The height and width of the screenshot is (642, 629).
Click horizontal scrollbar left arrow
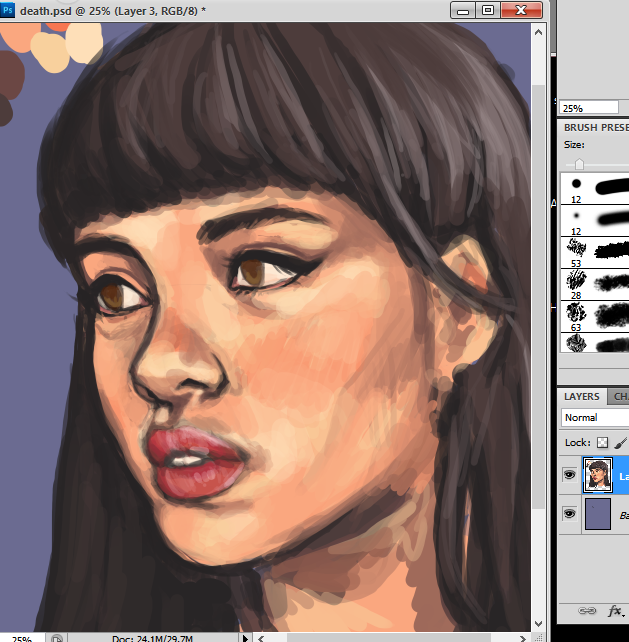(x=261, y=638)
